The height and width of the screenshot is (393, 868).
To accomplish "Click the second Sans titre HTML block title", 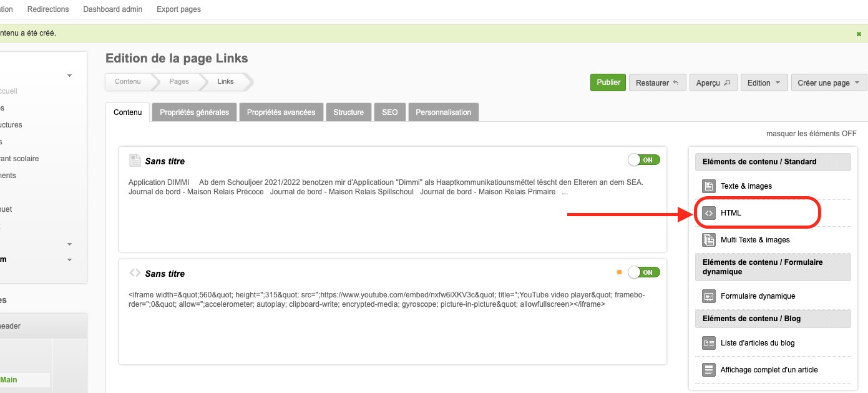I will pos(165,274).
